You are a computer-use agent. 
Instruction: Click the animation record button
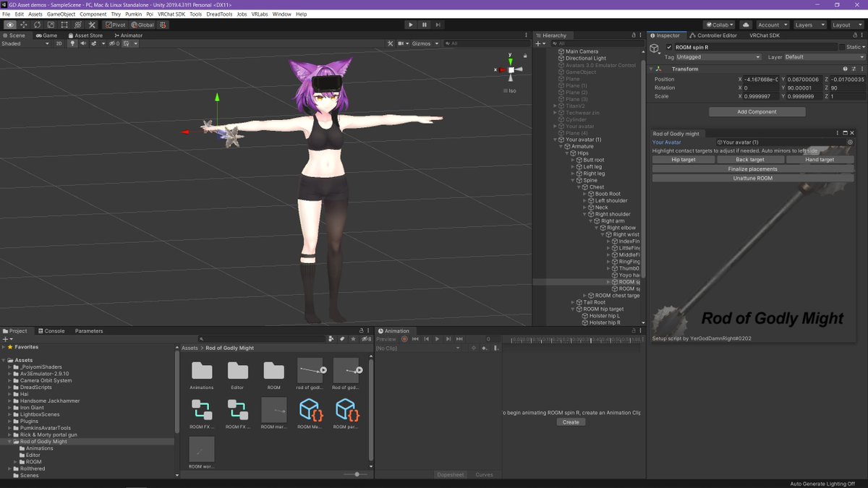tap(405, 339)
